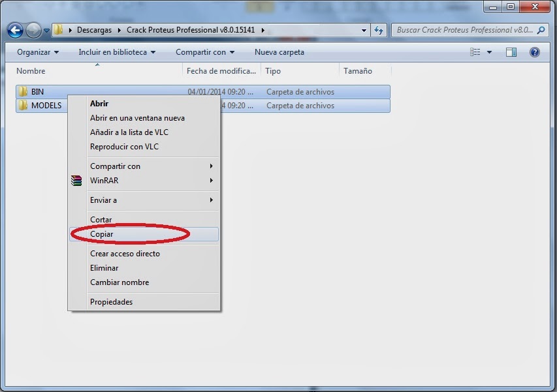Select Reproducir con VLC
557x392 pixels.
pyautogui.click(x=144, y=147)
